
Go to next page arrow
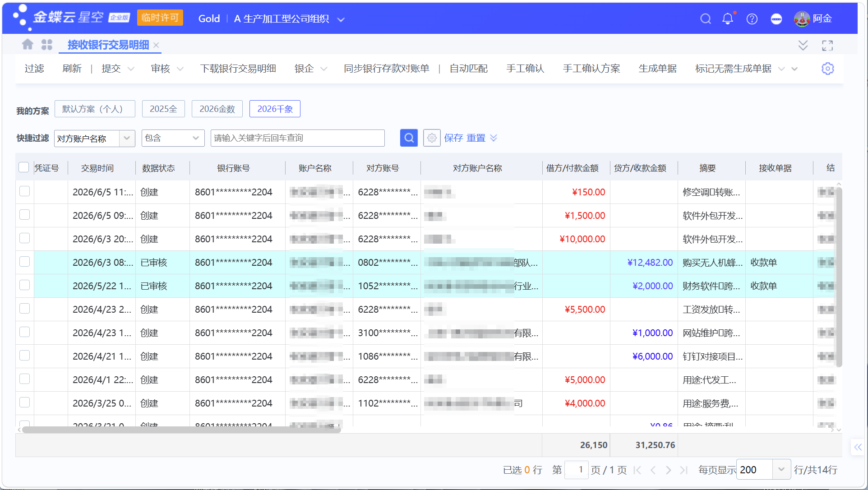pyautogui.click(x=668, y=470)
